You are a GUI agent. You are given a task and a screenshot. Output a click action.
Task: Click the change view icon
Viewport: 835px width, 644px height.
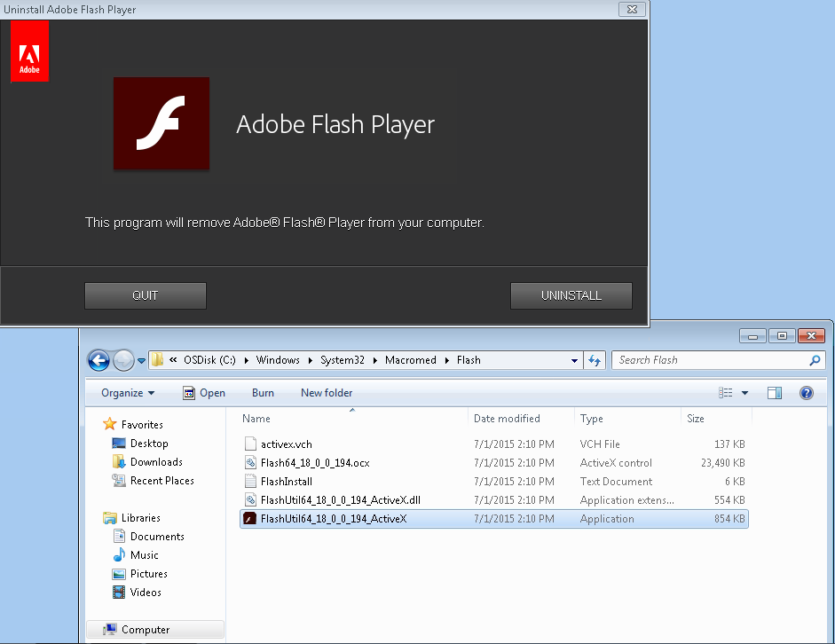(x=725, y=393)
